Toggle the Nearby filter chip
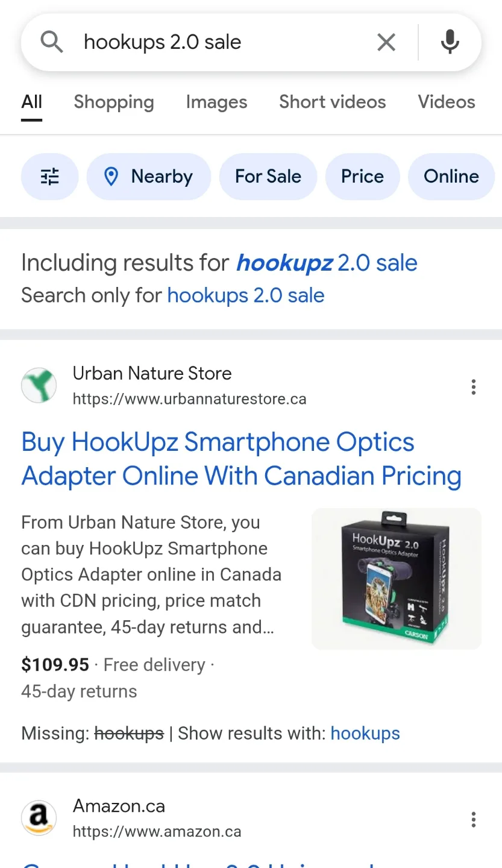The image size is (502, 868). tap(149, 176)
